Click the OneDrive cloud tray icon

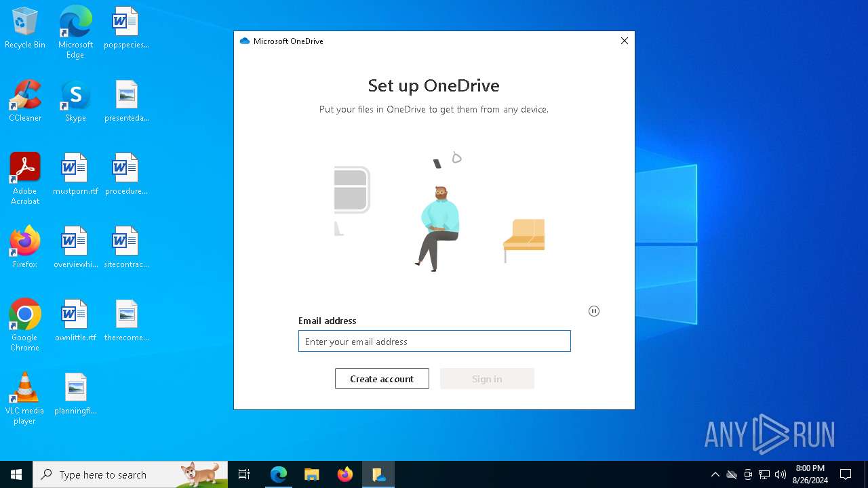coord(732,474)
